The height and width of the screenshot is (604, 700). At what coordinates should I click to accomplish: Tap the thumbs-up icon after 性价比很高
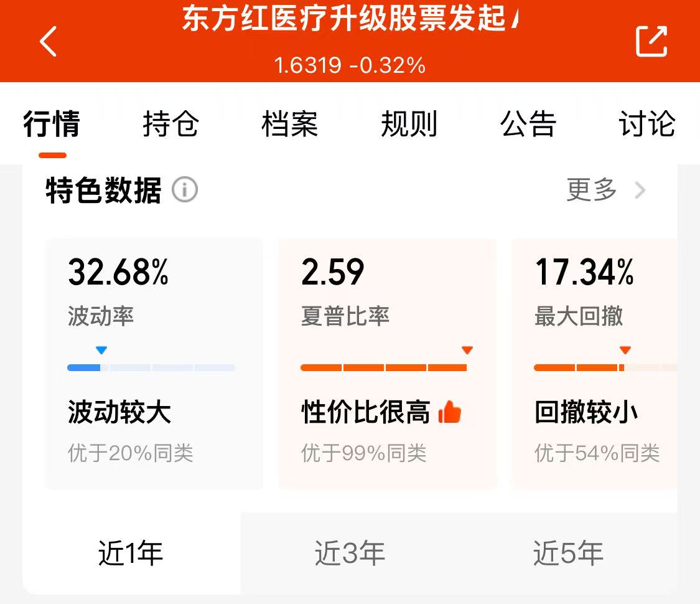tap(449, 412)
